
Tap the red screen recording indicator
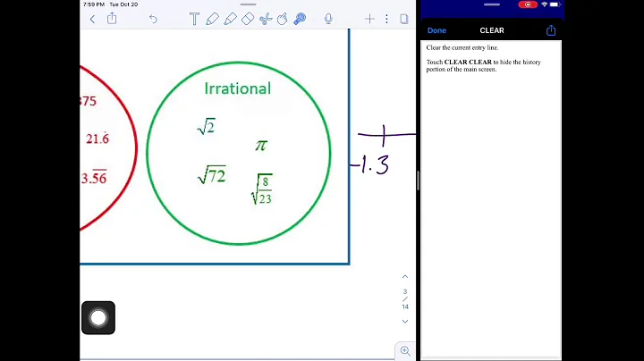coord(528,4)
